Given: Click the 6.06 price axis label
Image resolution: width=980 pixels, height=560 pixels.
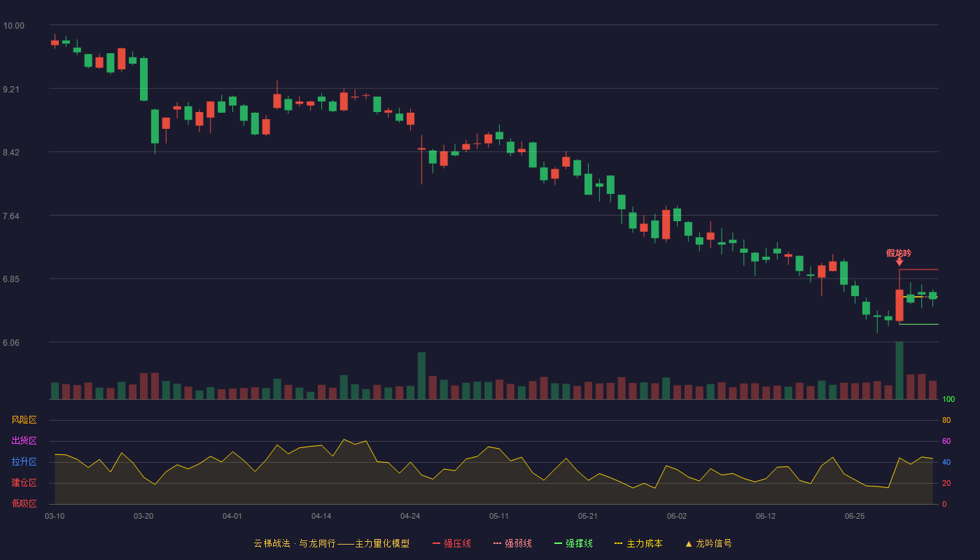Looking at the screenshot, I should click(x=11, y=343).
